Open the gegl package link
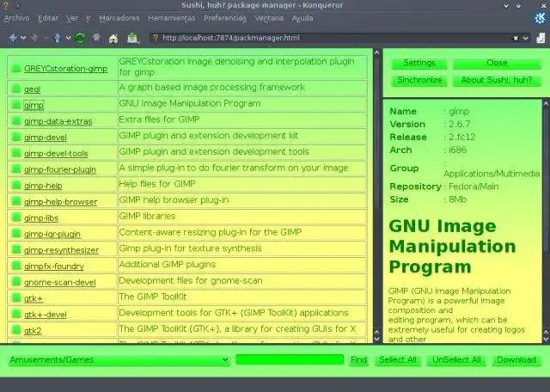Screen dimensions: 550x392 click(x=33, y=89)
